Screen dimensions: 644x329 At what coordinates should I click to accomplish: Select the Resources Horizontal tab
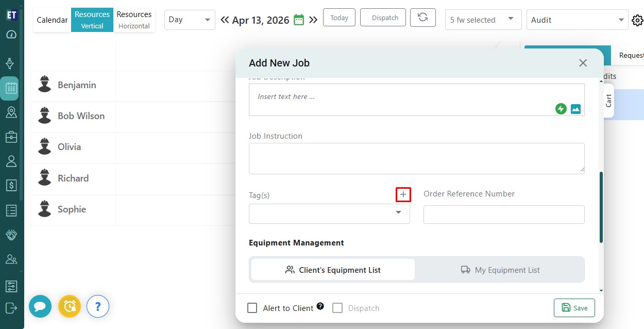click(134, 20)
